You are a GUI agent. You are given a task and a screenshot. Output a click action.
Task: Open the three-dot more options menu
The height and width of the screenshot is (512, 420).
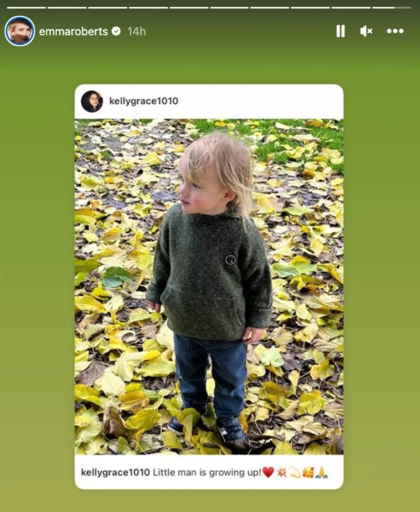point(395,31)
